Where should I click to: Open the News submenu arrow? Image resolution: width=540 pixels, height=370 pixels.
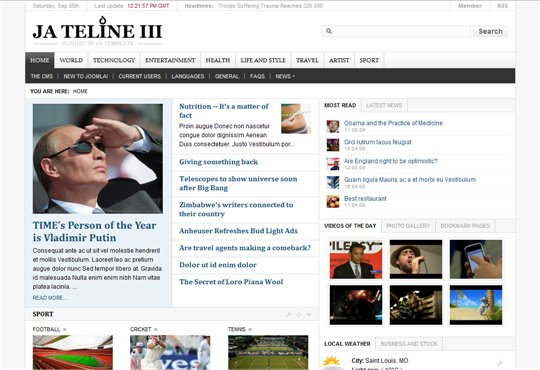coord(293,76)
